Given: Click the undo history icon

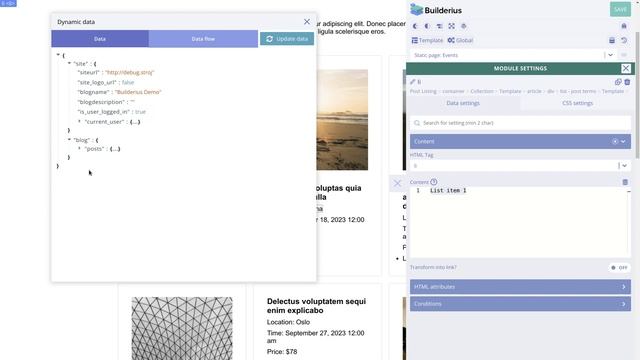Looking at the screenshot, I should point(624,40).
